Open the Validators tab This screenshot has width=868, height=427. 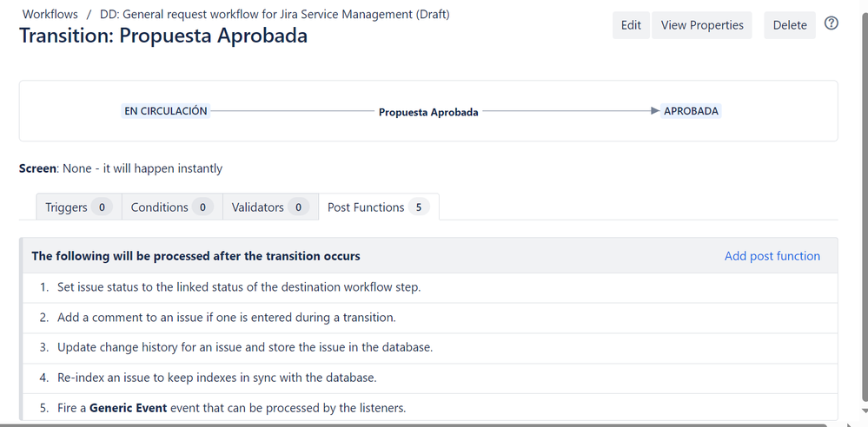pos(270,207)
